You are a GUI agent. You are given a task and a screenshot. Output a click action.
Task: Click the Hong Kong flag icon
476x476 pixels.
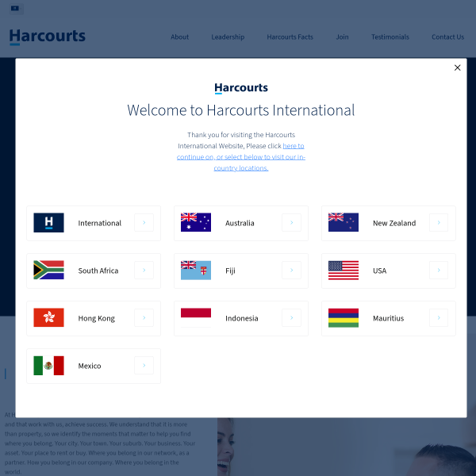click(x=48, y=317)
